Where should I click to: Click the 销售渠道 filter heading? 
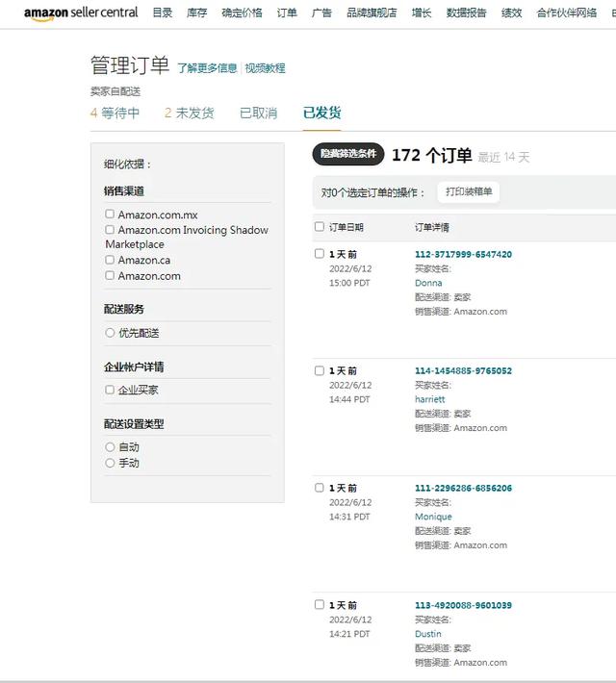tap(124, 190)
